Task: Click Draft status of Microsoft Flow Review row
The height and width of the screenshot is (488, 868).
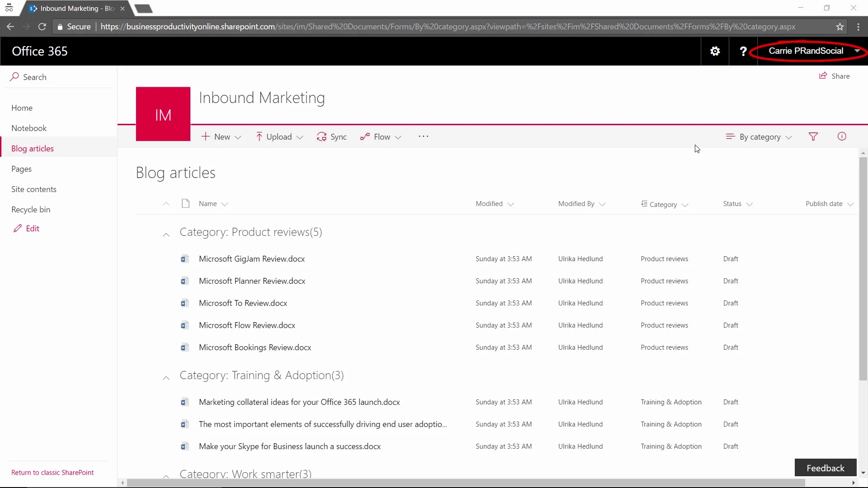Action: (731, 325)
